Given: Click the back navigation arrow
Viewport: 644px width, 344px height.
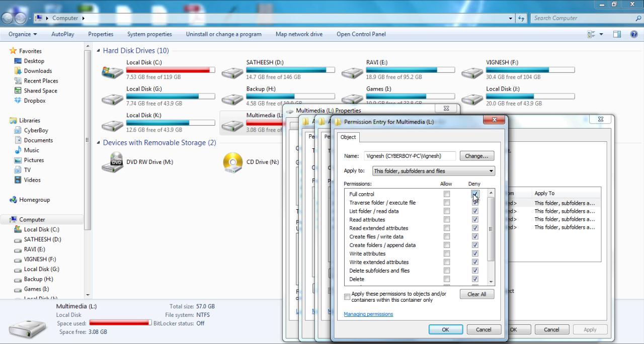Looking at the screenshot, I should (8, 18).
